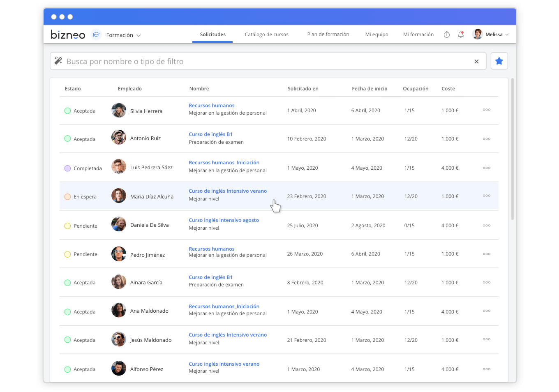Click the Formación graduation cap icon
The height and width of the screenshot is (392, 559).
[x=96, y=35]
